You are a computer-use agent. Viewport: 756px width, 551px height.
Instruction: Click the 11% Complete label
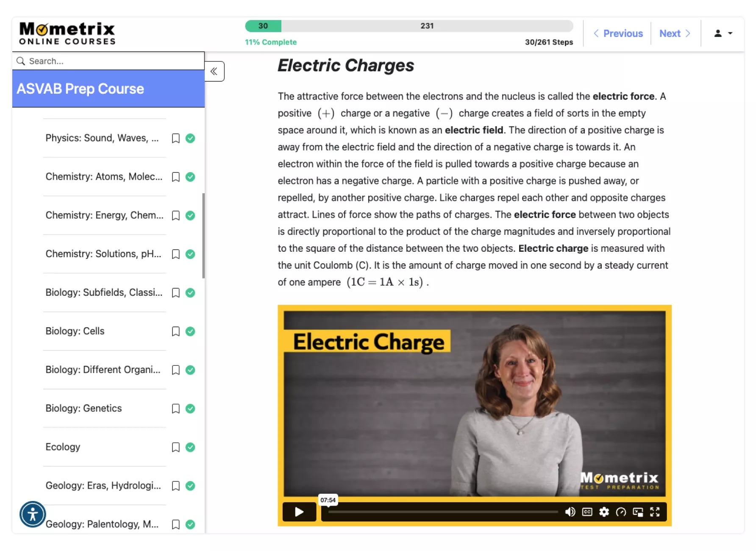click(x=271, y=42)
